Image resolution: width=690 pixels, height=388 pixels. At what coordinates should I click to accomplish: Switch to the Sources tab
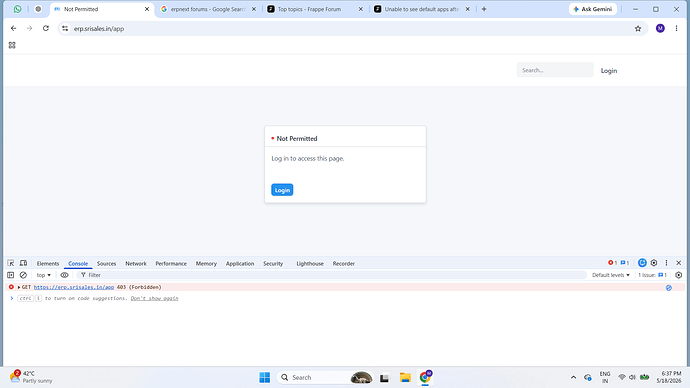106,264
